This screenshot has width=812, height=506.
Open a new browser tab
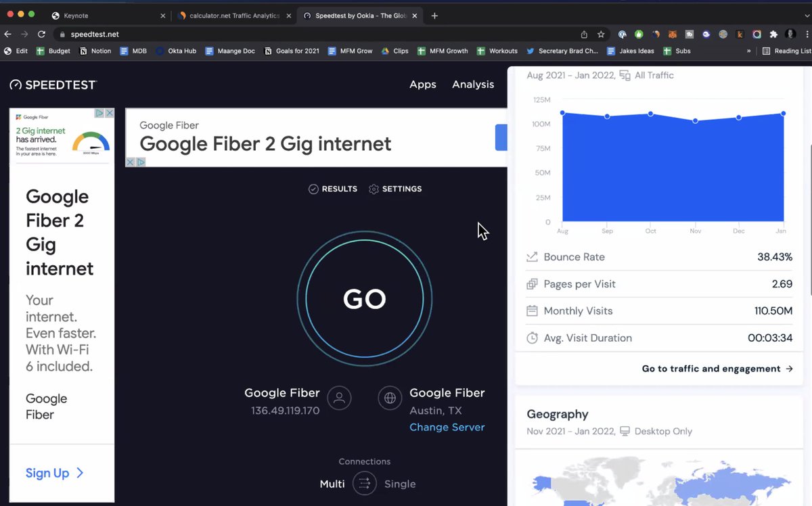(434, 16)
